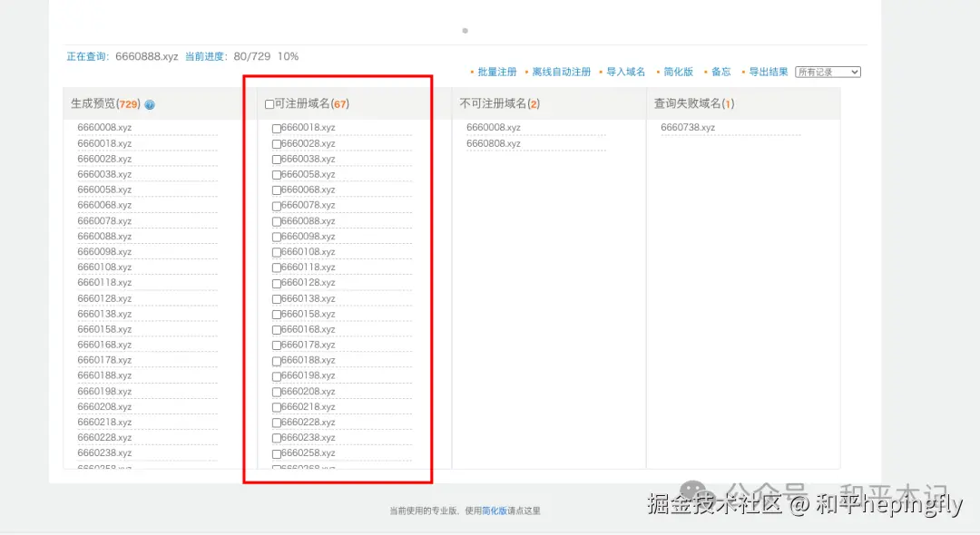This screenshot has height=535, width=980.
Task: Check the box for 6660138.xyz
Action: coord(276,299)
